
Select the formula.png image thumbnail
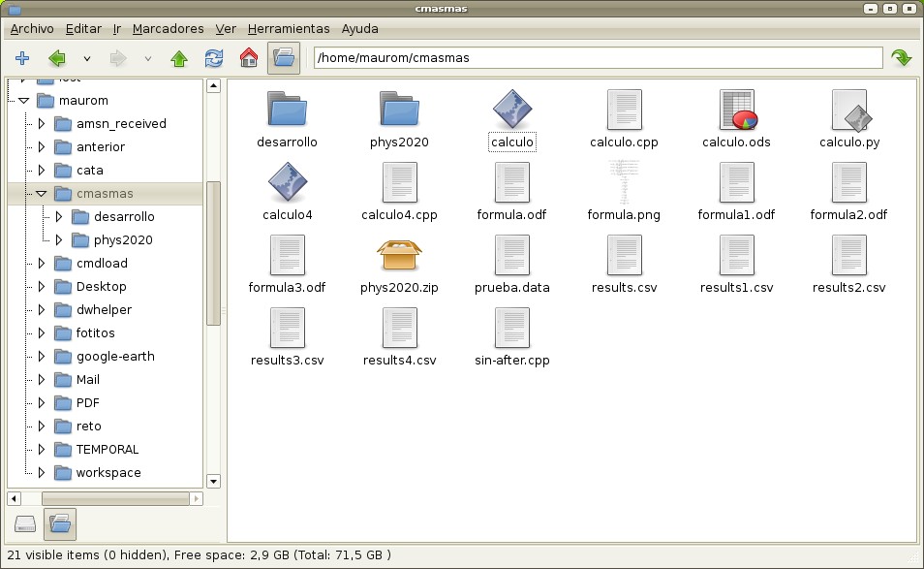624,181
